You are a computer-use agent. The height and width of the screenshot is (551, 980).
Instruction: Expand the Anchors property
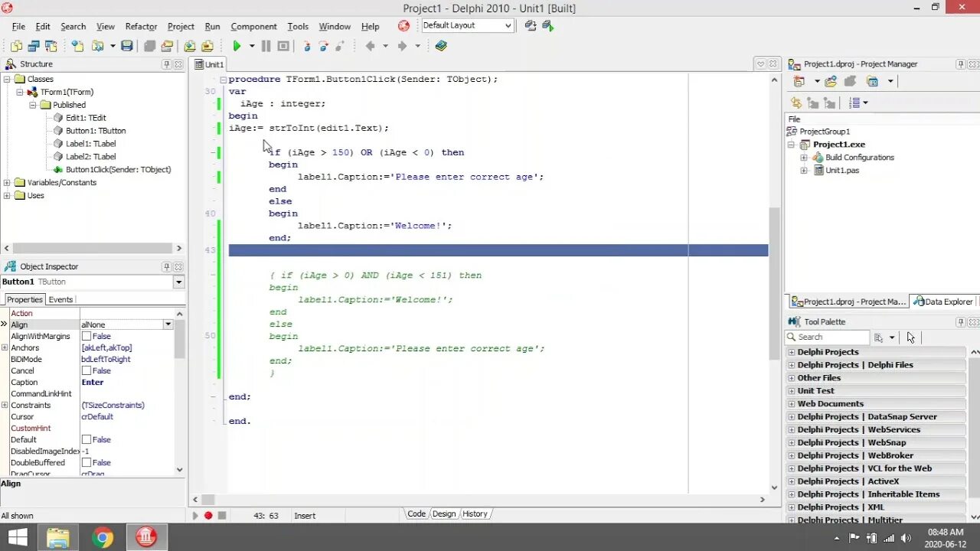point(5,347)
